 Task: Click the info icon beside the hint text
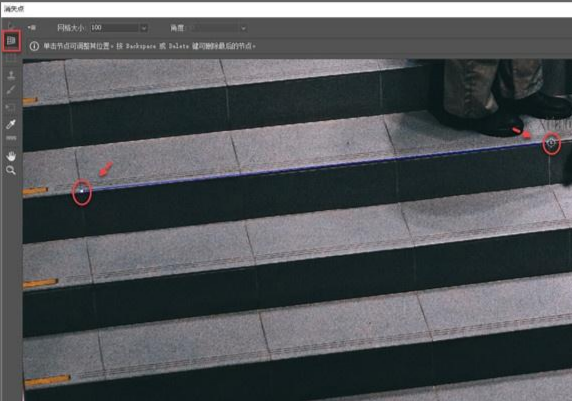coord(34,46)
